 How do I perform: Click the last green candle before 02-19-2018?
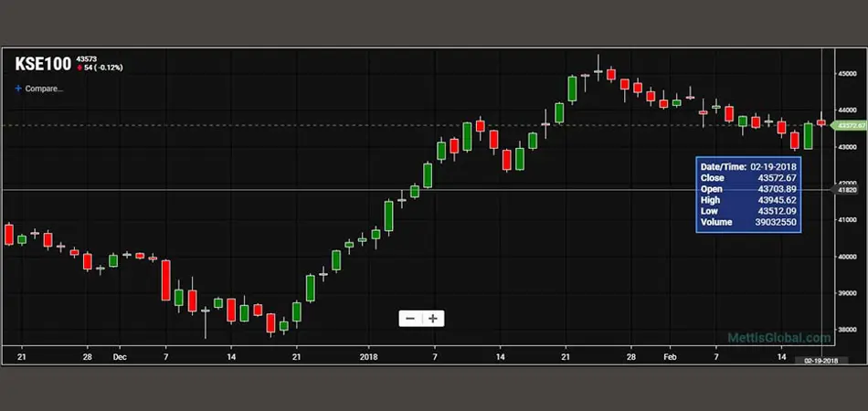pyautogui.click(x=809, y=136)
